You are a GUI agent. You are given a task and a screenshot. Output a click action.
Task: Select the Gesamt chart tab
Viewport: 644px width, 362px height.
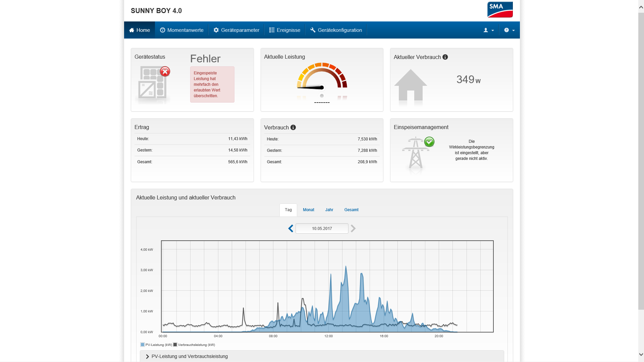pyautogui.click(x=351, y=210)
